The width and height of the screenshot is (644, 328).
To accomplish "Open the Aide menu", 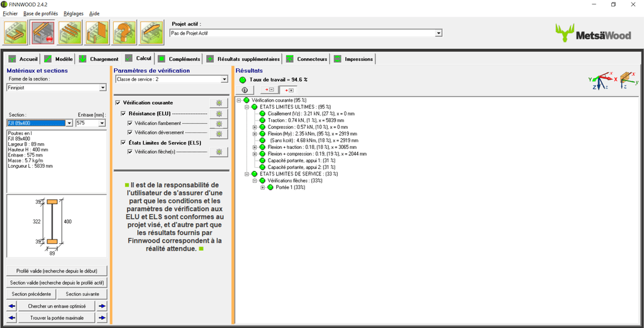I will (x=94, y=14).
